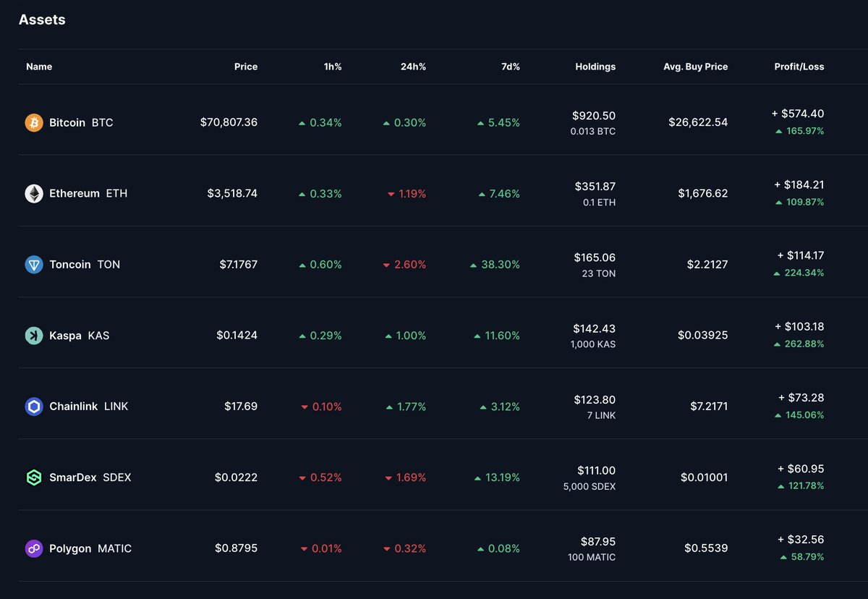
Task: Select Polygon price $0.8795
Action: tap(236, 548)
